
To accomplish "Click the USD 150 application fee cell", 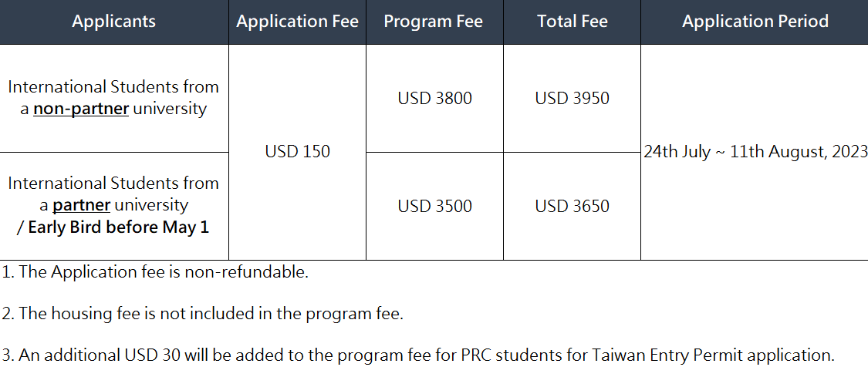I will pos(297,152).
